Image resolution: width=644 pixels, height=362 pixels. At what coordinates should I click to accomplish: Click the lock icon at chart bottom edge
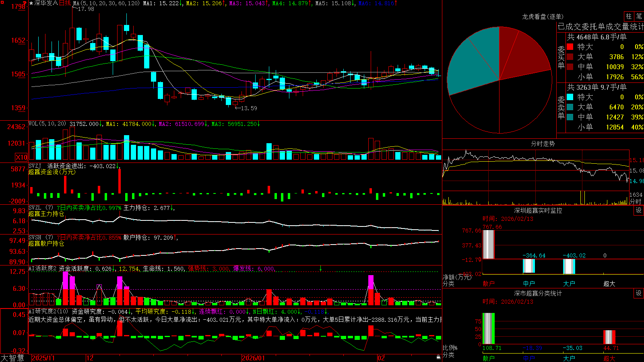[x=438, y=357]
